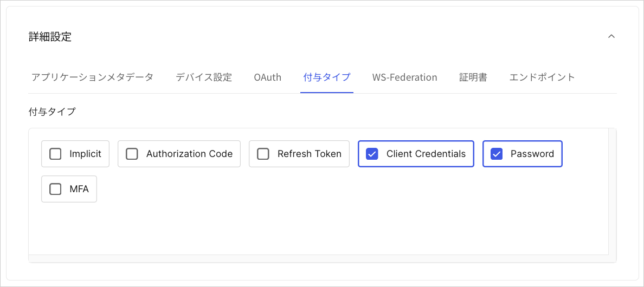The width and height of the screenshot is (644, 287).
Task: Switch to the エンドポイント tab
Action: (542, 77)
